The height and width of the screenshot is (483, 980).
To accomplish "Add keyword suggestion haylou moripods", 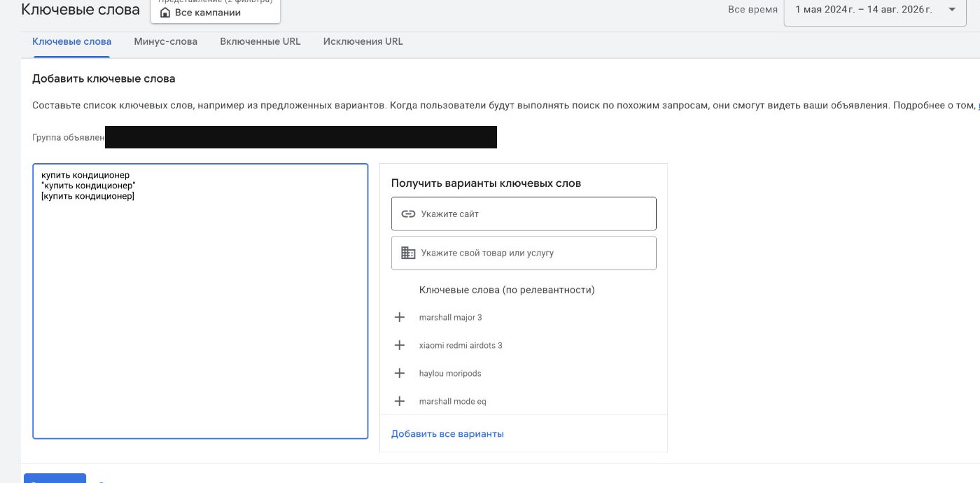I will click(400, 374).
